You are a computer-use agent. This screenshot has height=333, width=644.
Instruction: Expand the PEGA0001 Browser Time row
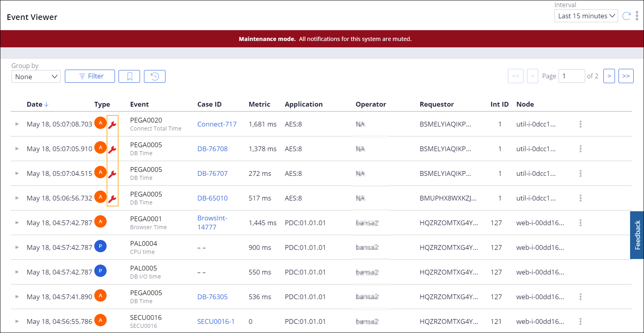point(17,223)
